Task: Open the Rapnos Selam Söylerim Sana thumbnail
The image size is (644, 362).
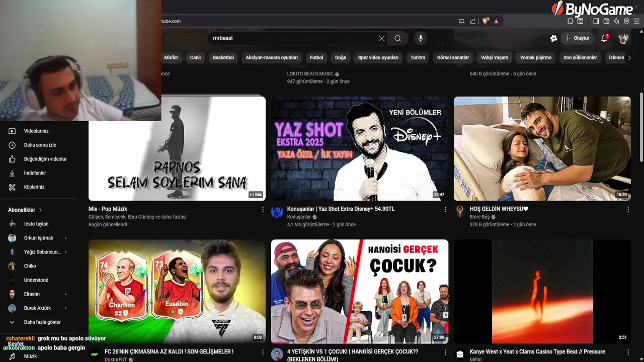Action: (177, 149)
